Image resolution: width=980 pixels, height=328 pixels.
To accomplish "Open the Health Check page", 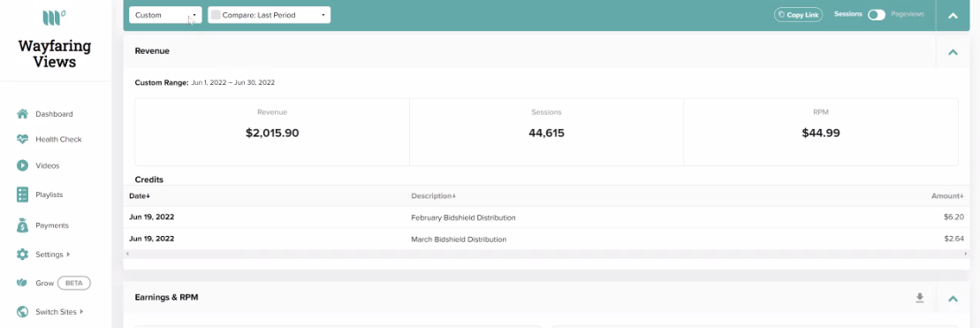I will point(58,140).
